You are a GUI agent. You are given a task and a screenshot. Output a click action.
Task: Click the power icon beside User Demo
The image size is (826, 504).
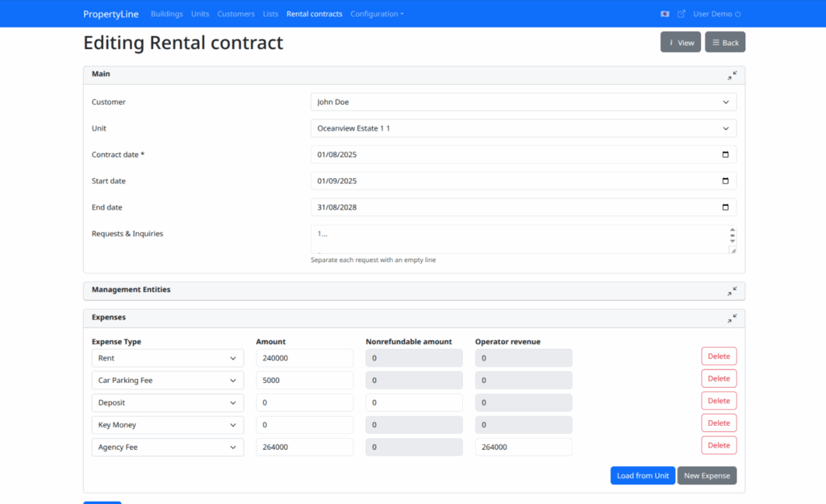[738, 14]
